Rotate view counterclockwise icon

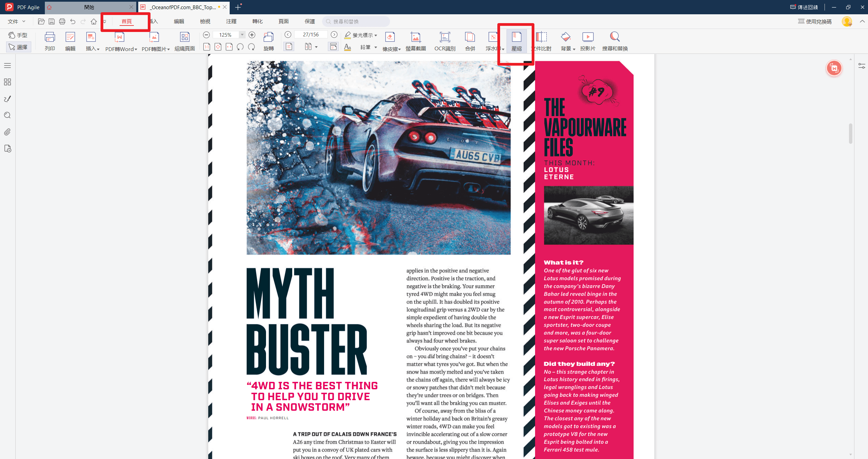pyautogui.click(x=240, y=47)
